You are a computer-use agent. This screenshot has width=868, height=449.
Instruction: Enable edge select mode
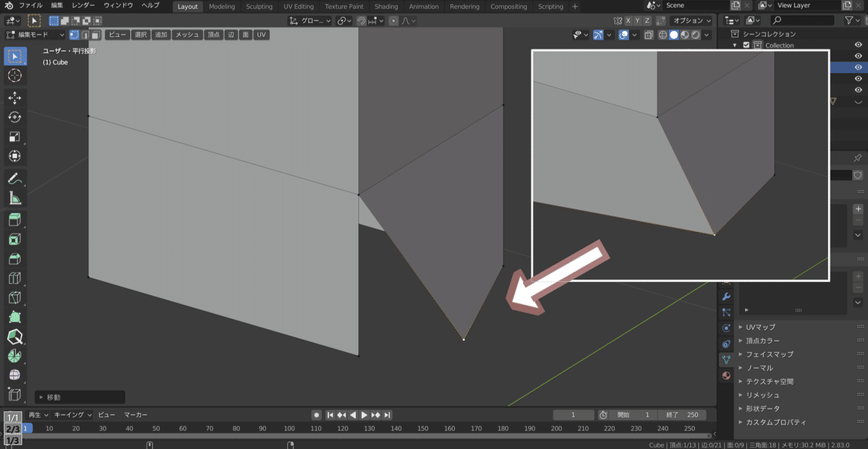pyautogui.click(x=85, y=35)
